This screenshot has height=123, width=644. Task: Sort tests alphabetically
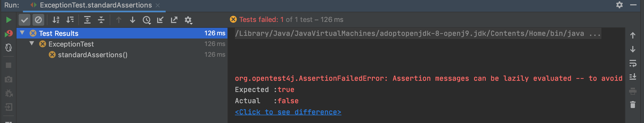click(x=56, y=20)
